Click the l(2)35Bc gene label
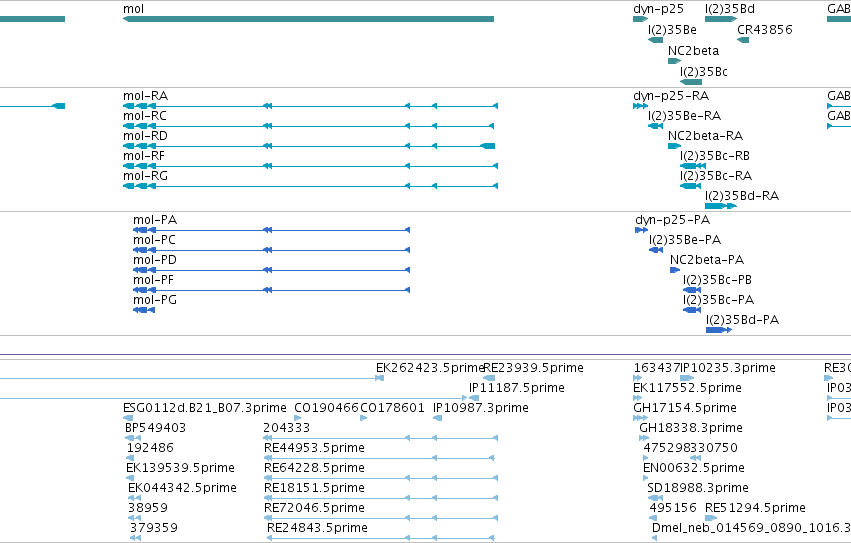851x543 pixels. click(703, 72)
